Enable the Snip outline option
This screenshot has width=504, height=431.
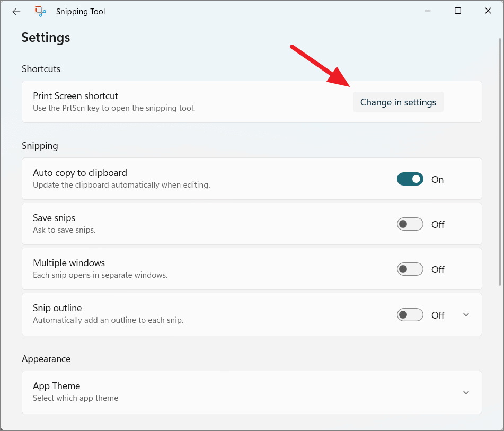tap(410, 314)
